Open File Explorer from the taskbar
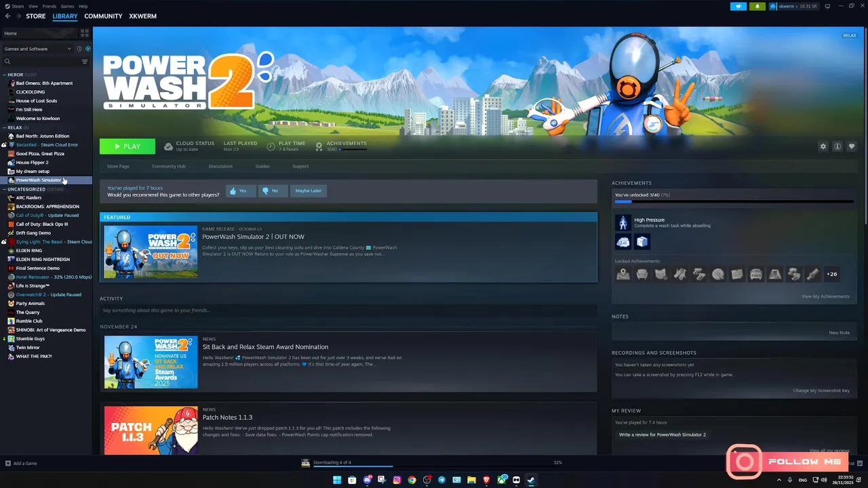The width and height of the screenshot is (868, 488). tap(471, 480)
